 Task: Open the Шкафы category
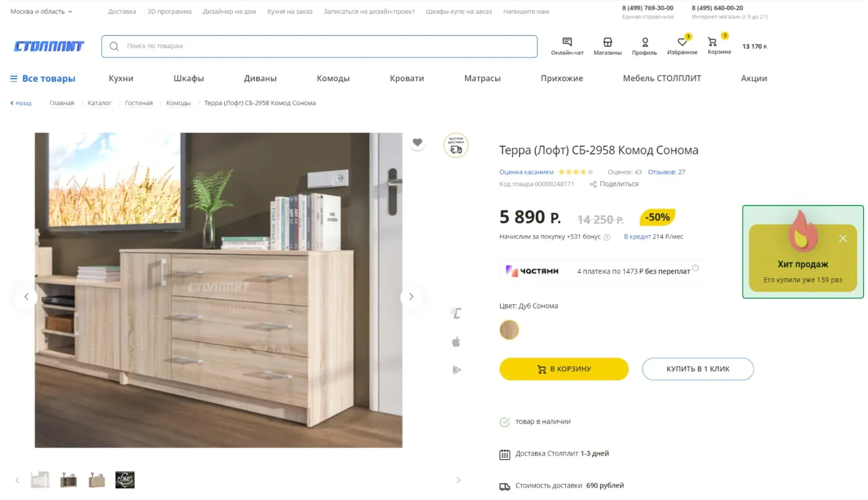[x=189, y=78]
